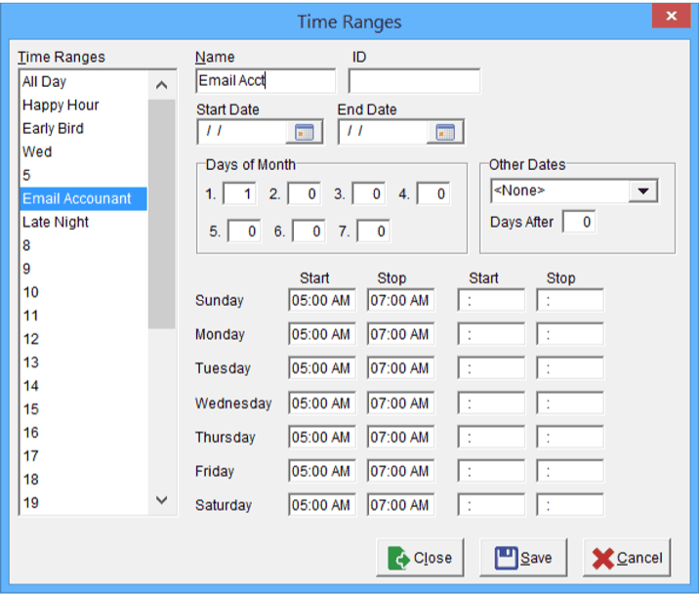
Task: Open the Start Date calendar picker
Action: [305, 132]
